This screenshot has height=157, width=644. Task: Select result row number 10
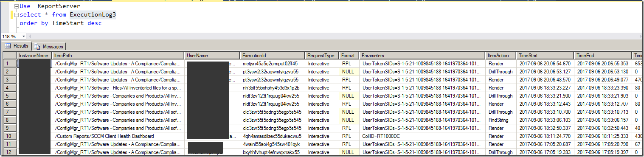pos(10,136)
